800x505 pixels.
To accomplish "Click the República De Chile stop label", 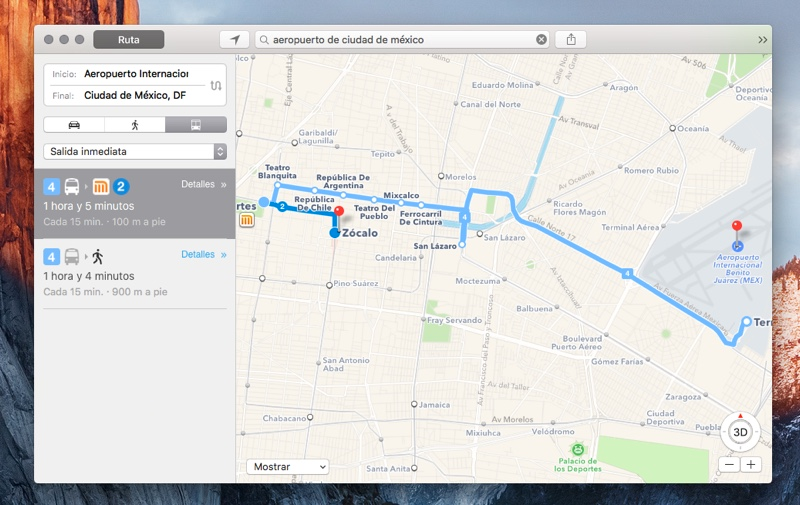I will coord(314,204).
